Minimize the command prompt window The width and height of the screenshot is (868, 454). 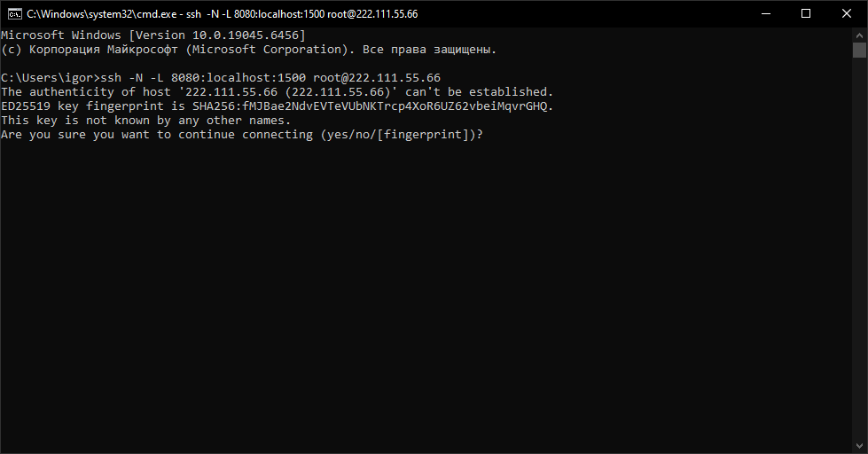pyautogui.click(x=764, y=14)
